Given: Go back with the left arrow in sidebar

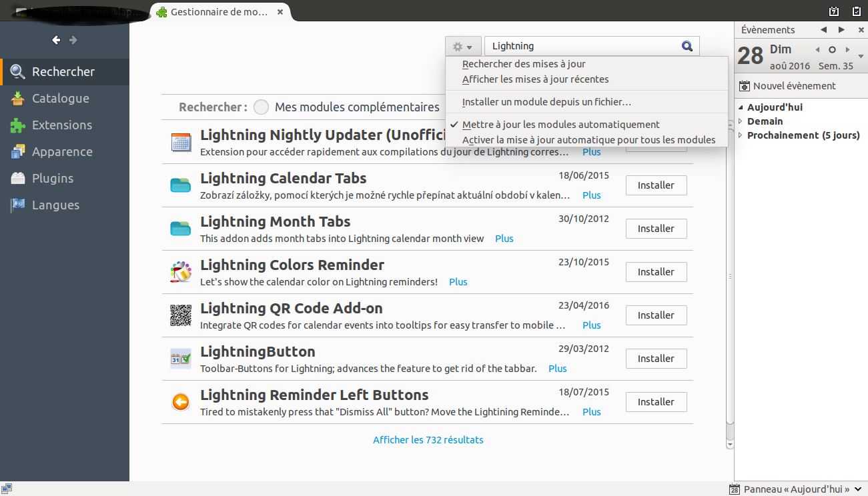Looking at the screenshot, I should pos(57,40).
